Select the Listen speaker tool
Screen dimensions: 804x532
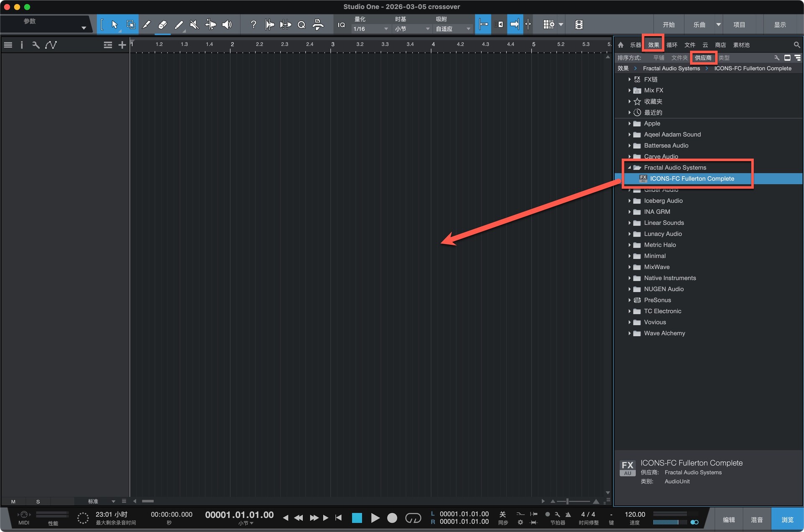pos(227,25)
